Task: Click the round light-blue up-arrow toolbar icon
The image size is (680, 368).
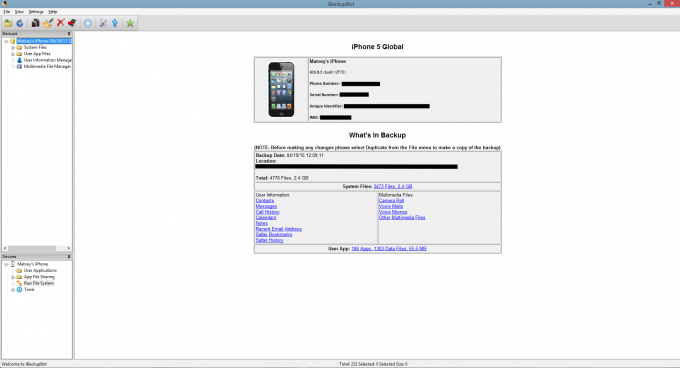Action: point(88,23)
